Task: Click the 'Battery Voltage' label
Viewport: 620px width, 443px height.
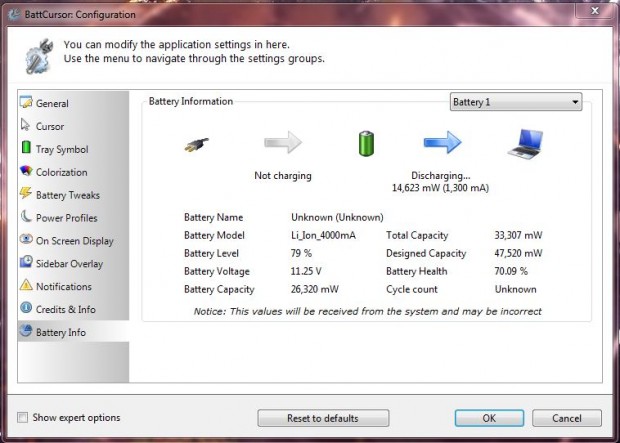Action: pos(217,272)
